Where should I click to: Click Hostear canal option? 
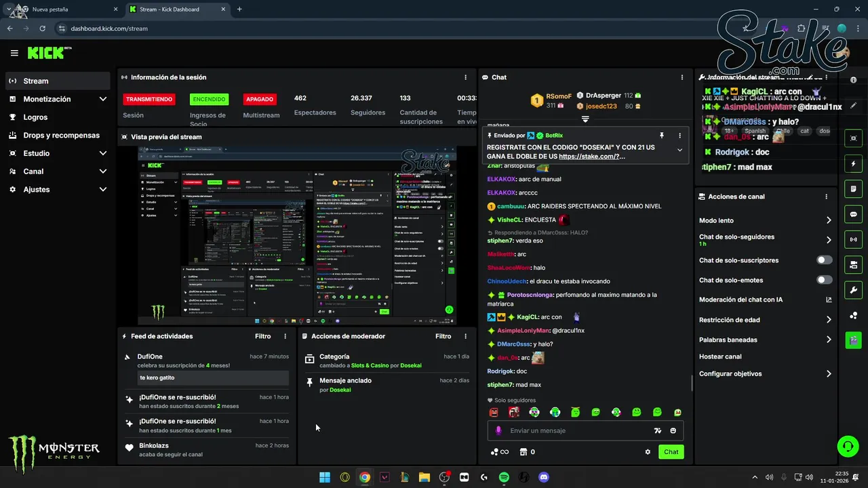(720, 357)
